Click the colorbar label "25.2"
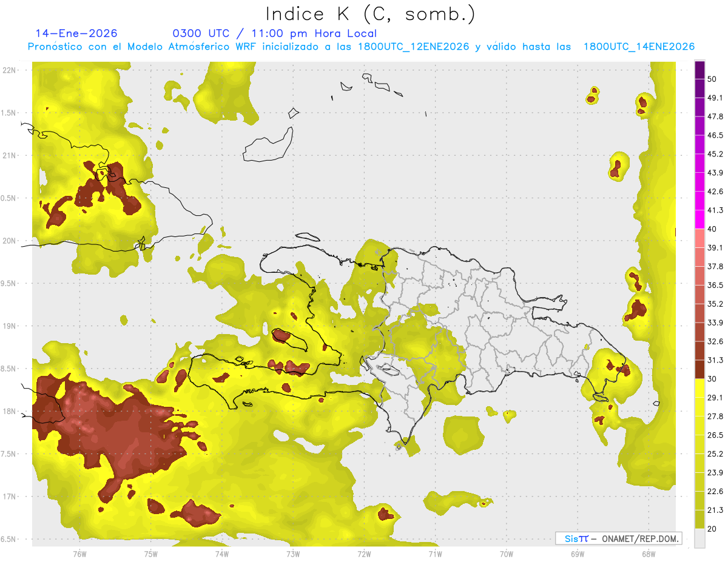728x562 pixels. 715,454
